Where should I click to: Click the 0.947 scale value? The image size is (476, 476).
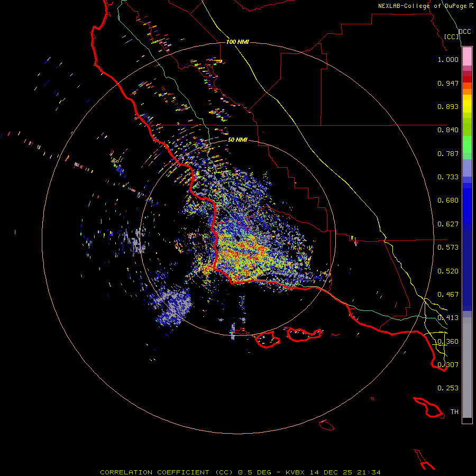pyautogui.click(x=448, y=83)
